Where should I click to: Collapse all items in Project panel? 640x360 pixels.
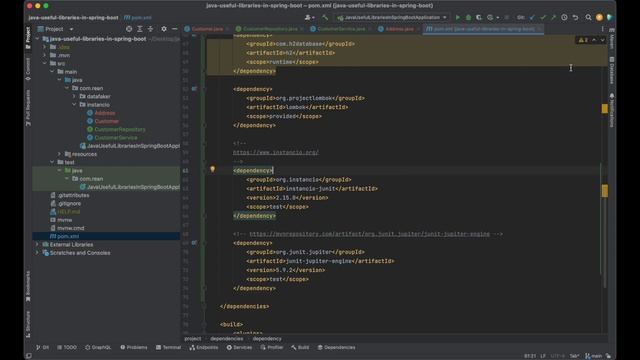(150, 29)
